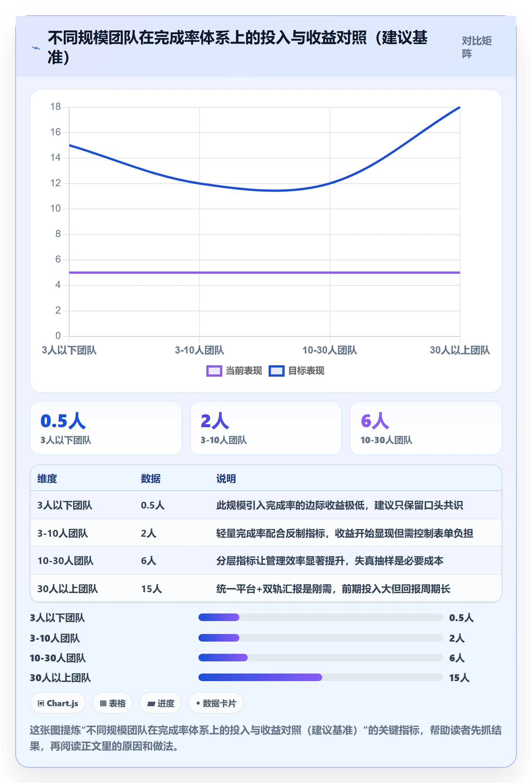Click the 10-30人团队 x-axis label on chart

[330, 350]
